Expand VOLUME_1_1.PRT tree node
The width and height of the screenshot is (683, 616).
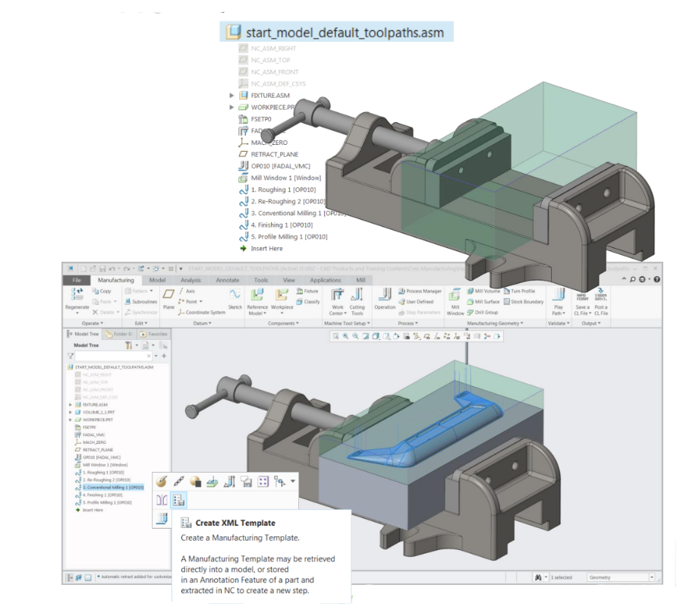click(71, 412)
